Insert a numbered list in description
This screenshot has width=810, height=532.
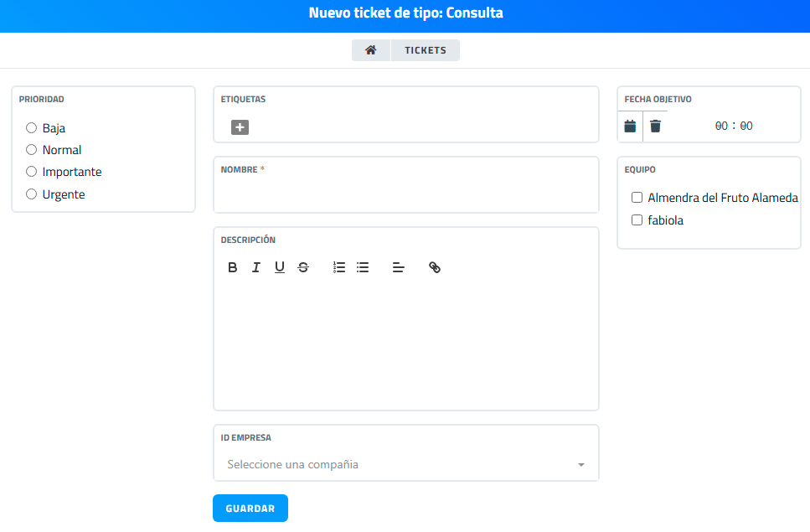click(x=339, y=267)
